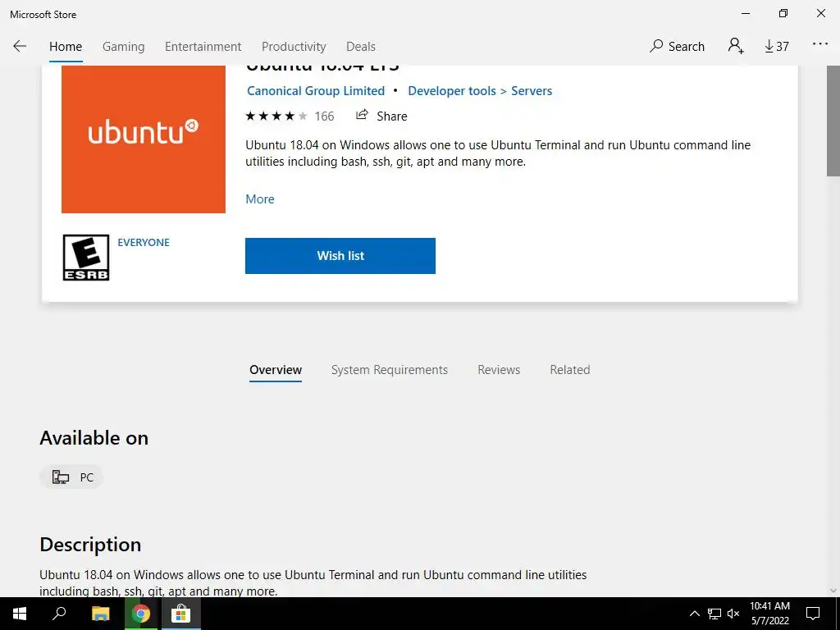This screenshot has height=630, width=840.
Task: Click the 166 ratings count
Action: pyautogui.click(x=324, y=116)
